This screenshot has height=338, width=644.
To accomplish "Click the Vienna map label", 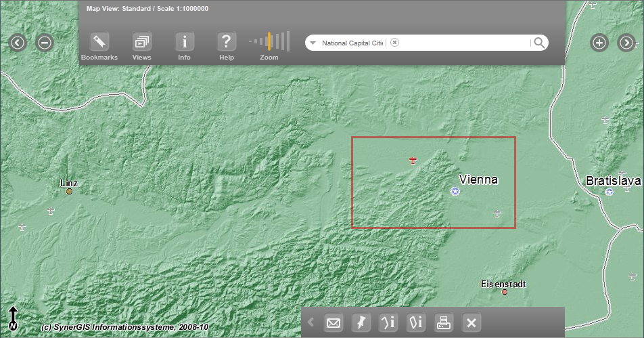I will pos(478,179).
